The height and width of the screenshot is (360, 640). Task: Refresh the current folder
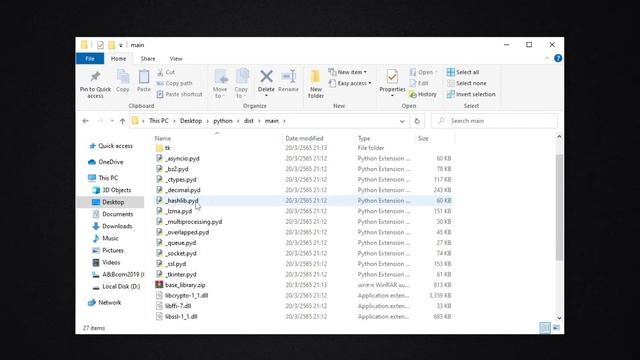coord(417,121)
